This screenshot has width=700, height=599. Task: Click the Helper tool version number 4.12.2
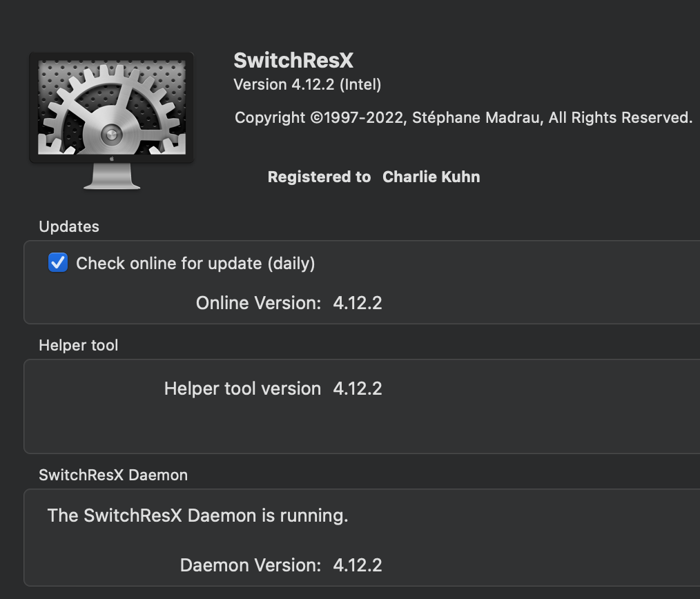(x=358, y=389)
